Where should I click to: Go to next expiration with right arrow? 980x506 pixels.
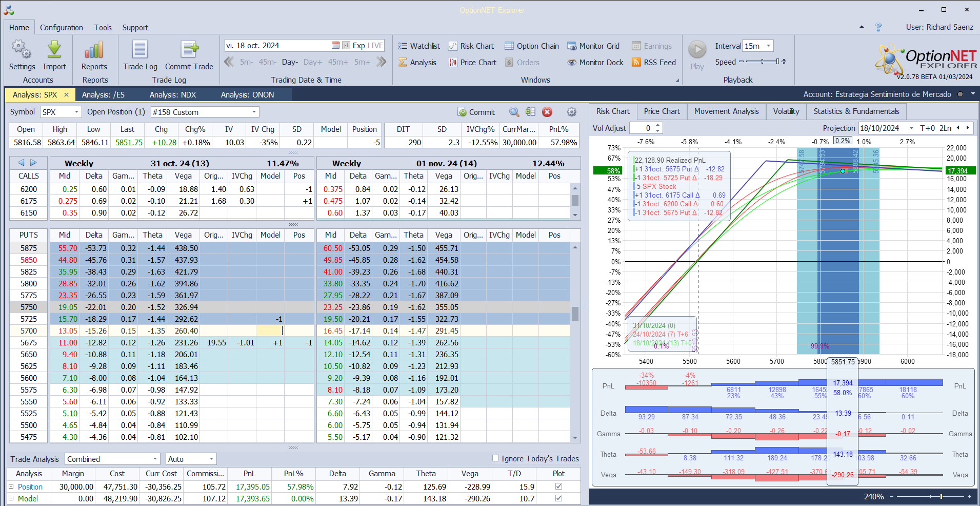33,163
